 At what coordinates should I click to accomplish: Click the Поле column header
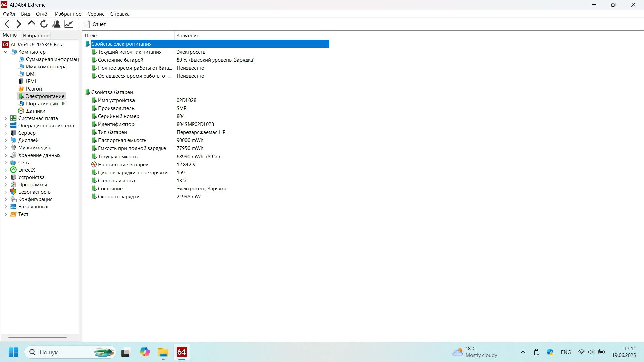[x=128, y=35]
